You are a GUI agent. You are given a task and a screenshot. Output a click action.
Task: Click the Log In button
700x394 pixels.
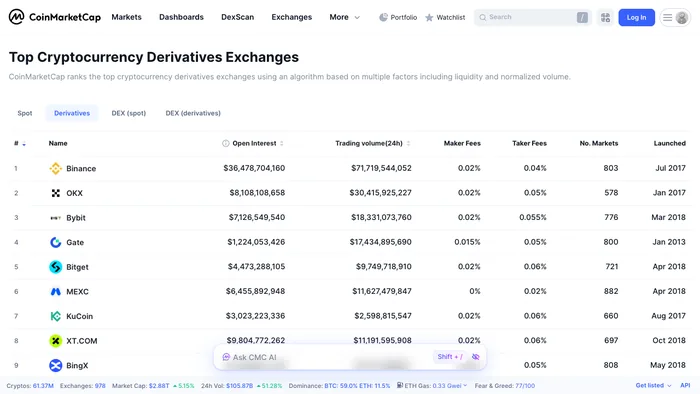coord(636,17)
